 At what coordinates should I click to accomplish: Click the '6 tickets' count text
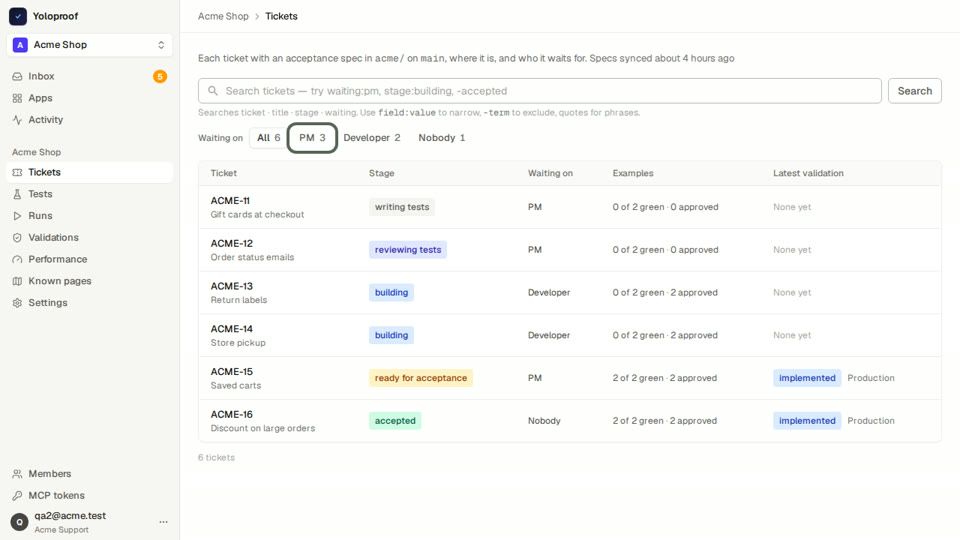(216, 458)
